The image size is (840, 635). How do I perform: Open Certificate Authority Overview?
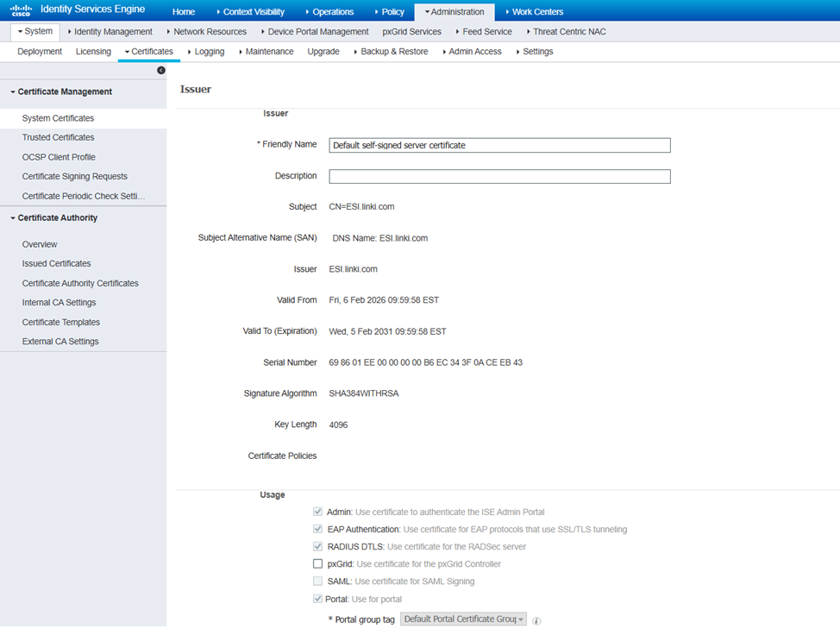[40, 244]
